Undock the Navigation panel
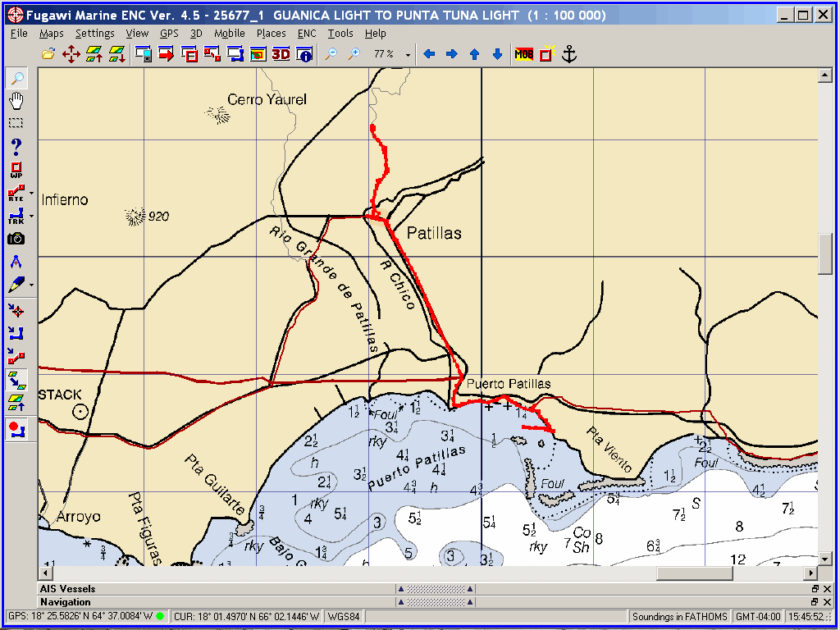Screen dimensions: 840x630 815,602
